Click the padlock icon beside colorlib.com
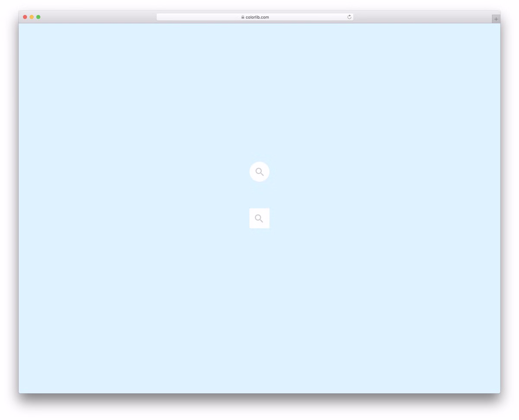Screen dimensions: 519x420 [243, 17]
